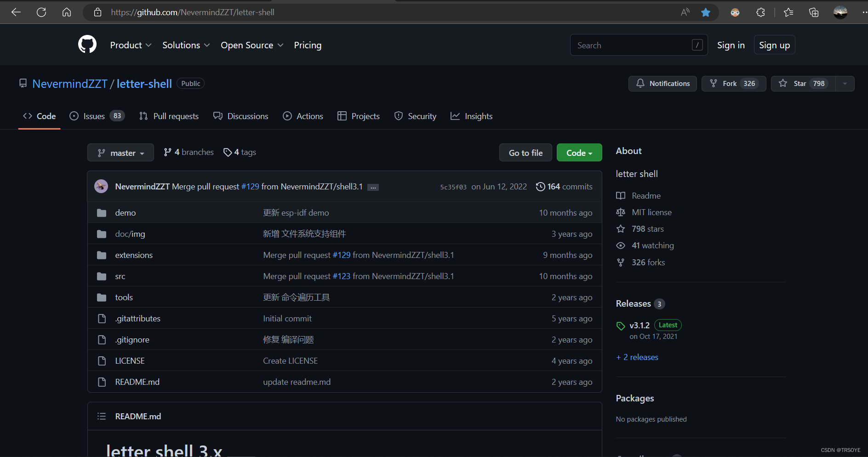Open README.md in the file list

tap(137, 382)
